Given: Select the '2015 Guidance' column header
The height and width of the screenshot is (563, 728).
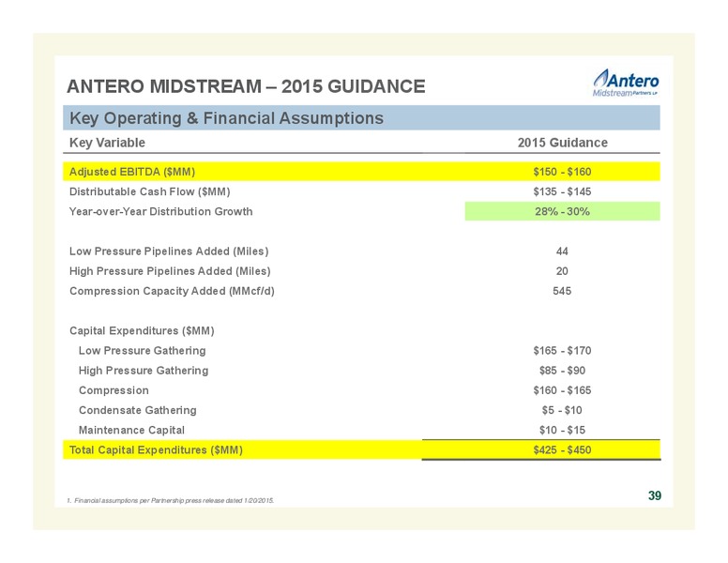Looking at the screenshot, I should pos(562,143).
